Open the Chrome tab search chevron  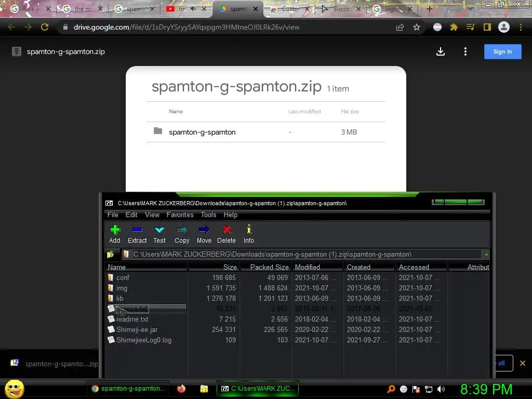(x=470, y=9)
